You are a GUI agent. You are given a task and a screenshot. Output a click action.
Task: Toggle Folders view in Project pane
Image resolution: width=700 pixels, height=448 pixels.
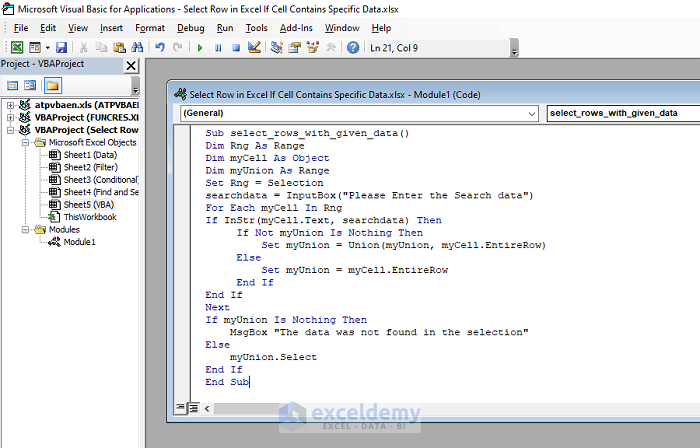point(53,85)
